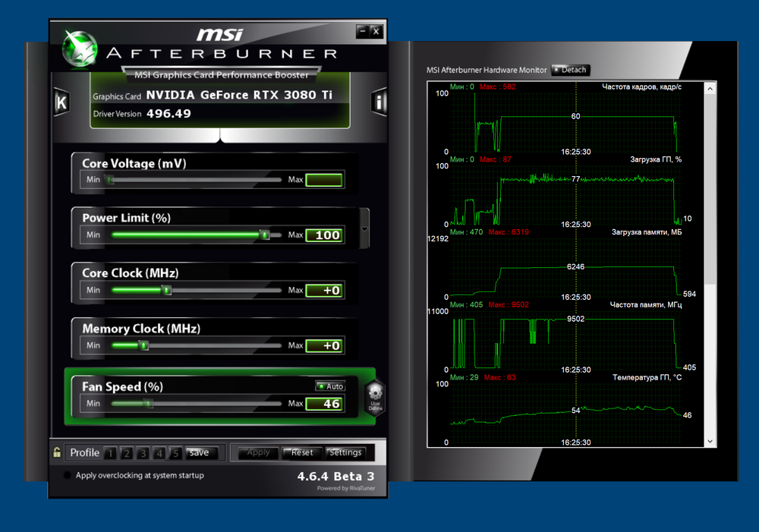Click the Макс : 6319 memory value
This screenshot has height=532, width=759.
point(509,232)
